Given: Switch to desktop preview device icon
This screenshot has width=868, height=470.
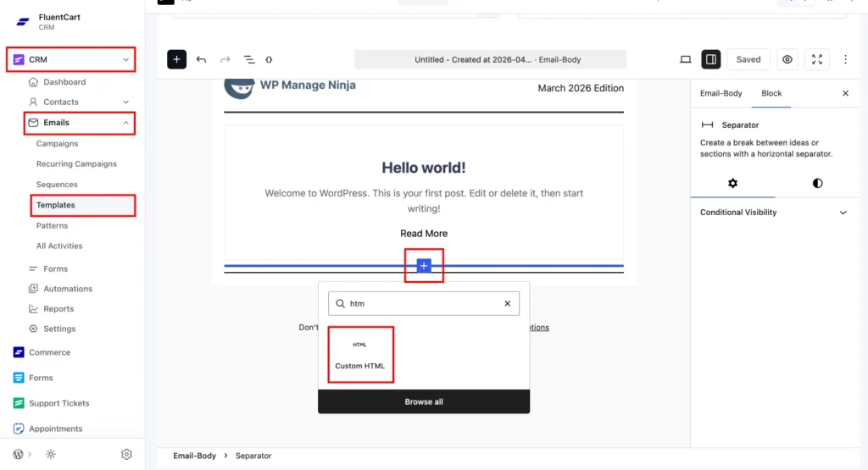Looking at the screenshot, I should coord(685,59).
